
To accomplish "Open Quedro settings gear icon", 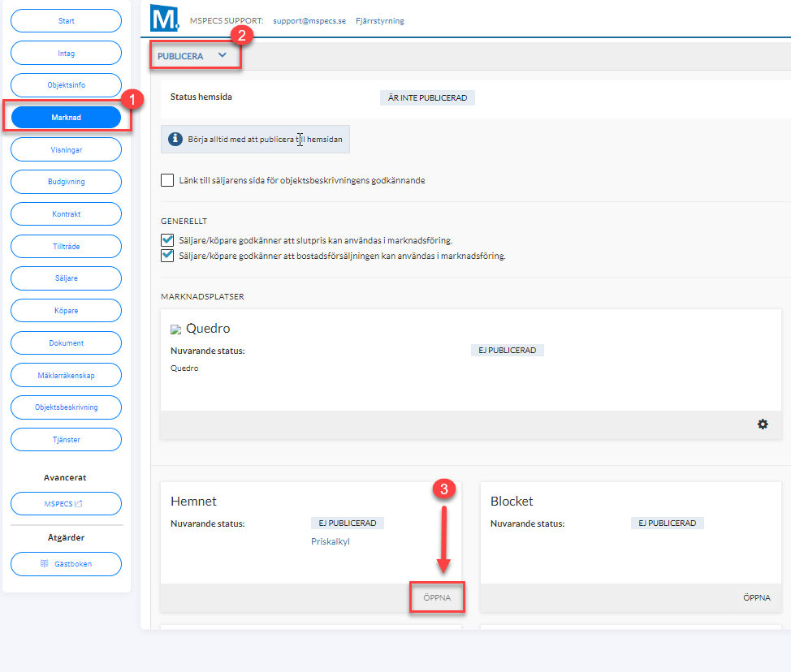I will 763,424.
